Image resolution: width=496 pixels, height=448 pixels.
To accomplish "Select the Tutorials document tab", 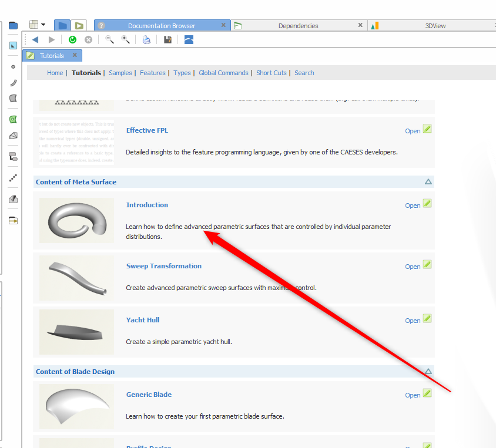I will tap(52, 56).
